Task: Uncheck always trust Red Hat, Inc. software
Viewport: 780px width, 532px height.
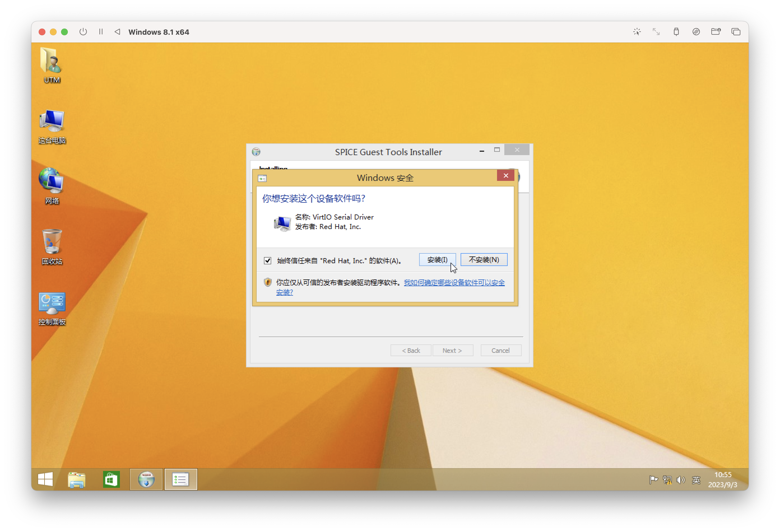Action: click(x=267, y=261)
